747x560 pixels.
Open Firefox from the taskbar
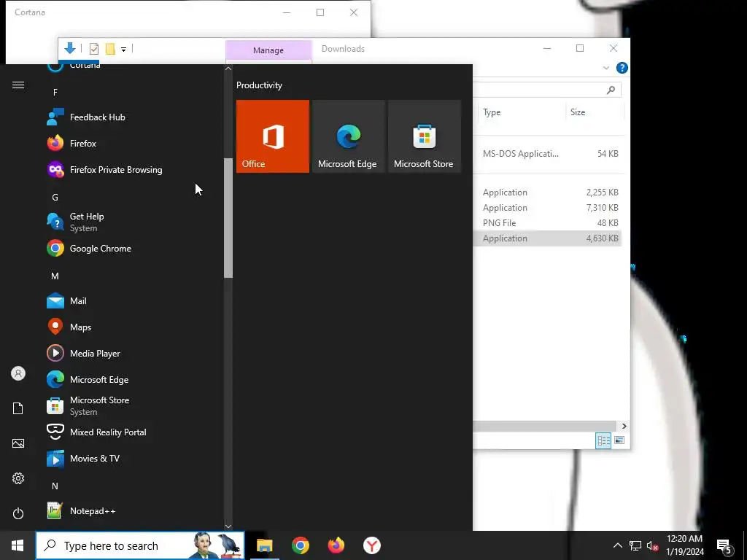(x=336, y=545)
